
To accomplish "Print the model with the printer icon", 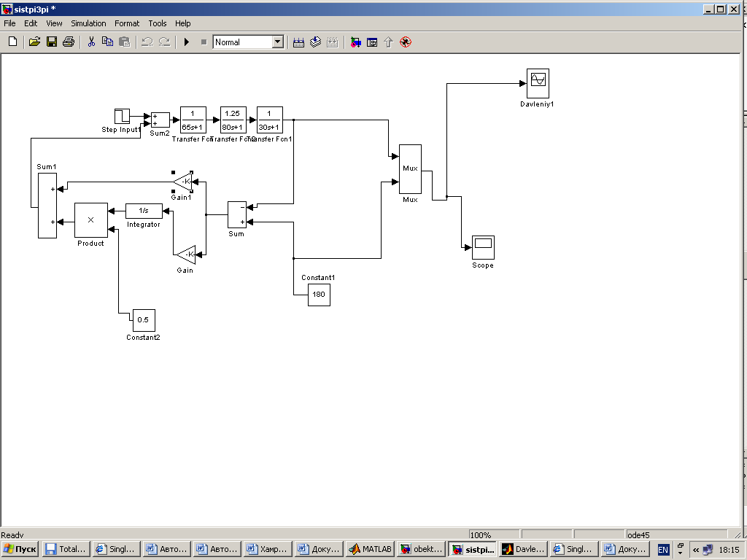I will (x=69, y=42).
